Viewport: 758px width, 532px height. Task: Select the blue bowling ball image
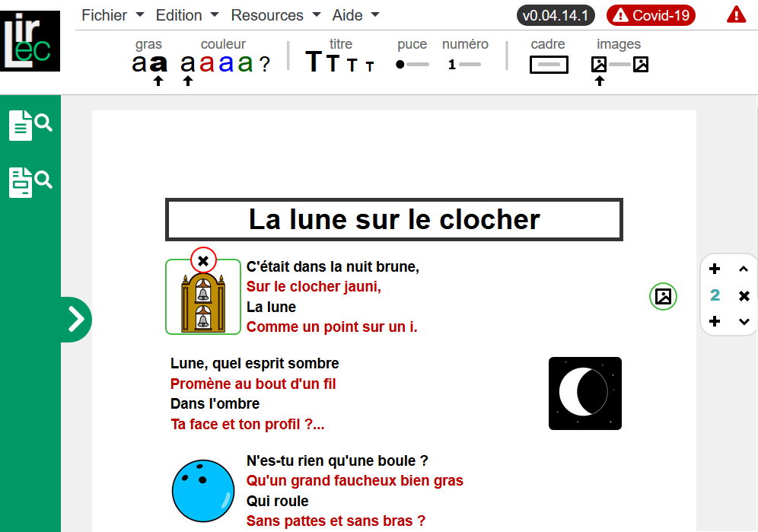(203, 491)
